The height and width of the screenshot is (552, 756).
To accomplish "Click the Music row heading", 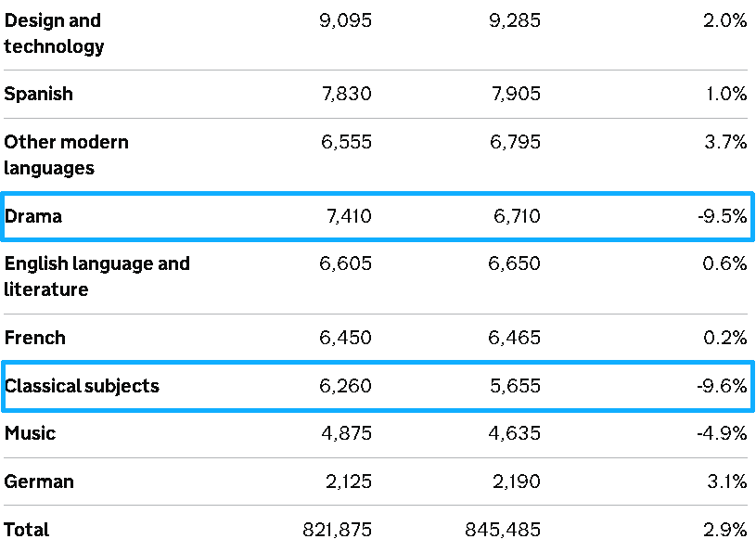I will coord(30,433).
